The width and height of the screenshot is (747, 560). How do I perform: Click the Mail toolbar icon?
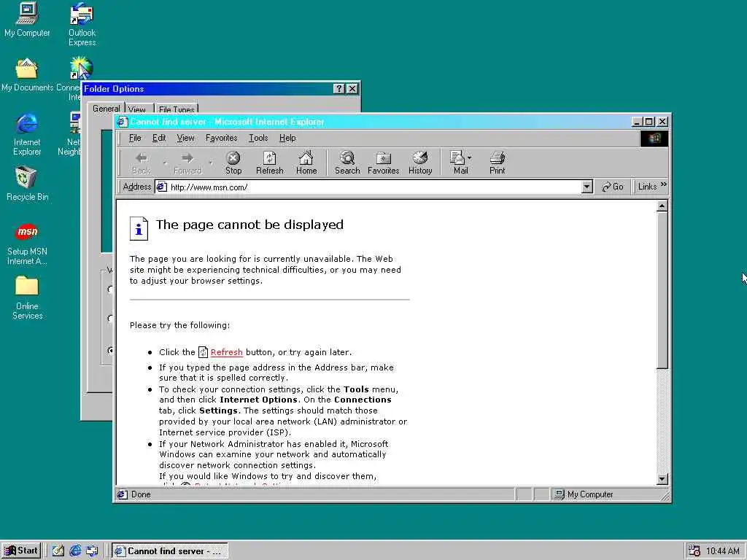point(458,163)
